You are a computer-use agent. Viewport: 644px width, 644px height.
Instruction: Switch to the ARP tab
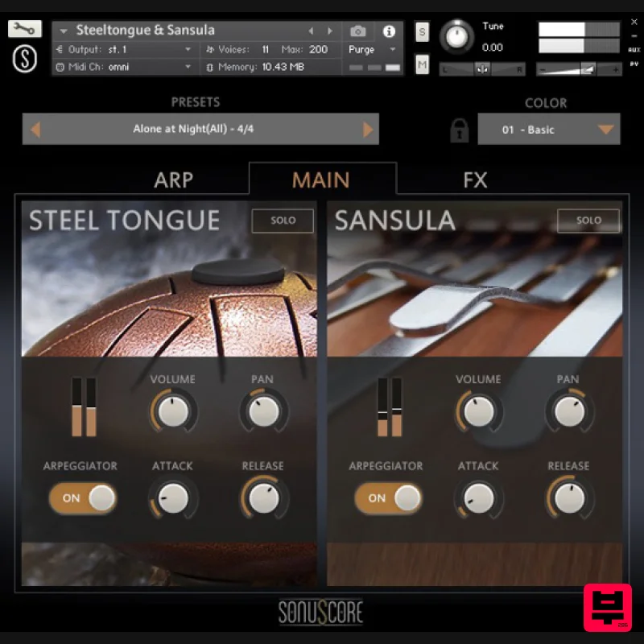(172, 180)
